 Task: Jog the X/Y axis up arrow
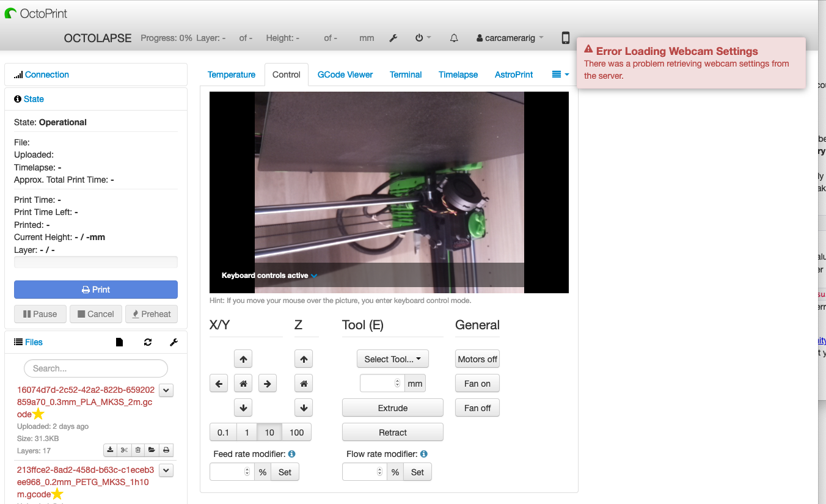pos(243,359)
